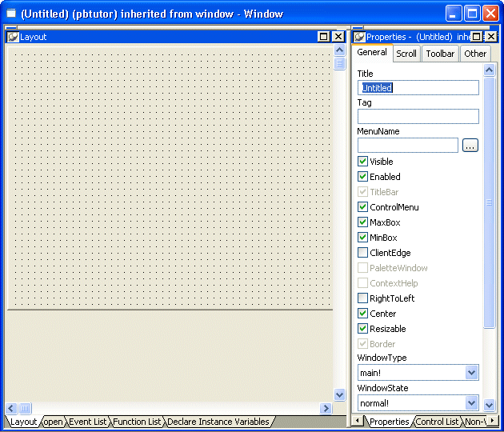504x432 pixels.
Task: Click the dotted window layout design area
Action: click(170, 178)
